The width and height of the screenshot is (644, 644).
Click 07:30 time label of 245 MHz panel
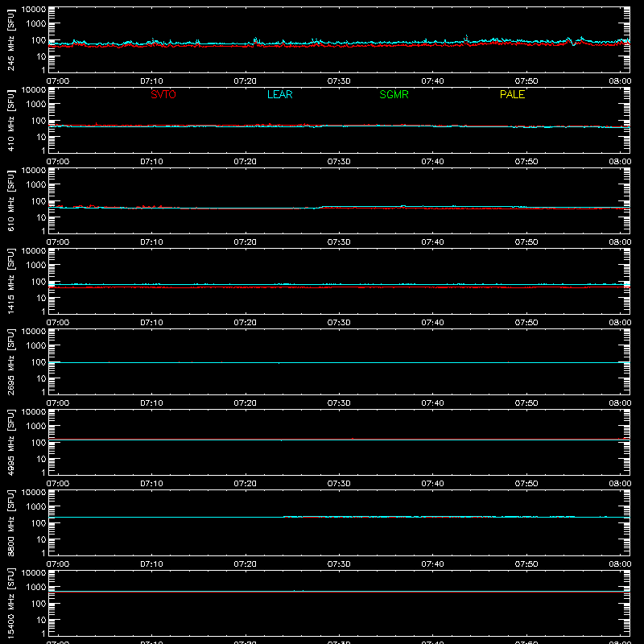point(339,81)
